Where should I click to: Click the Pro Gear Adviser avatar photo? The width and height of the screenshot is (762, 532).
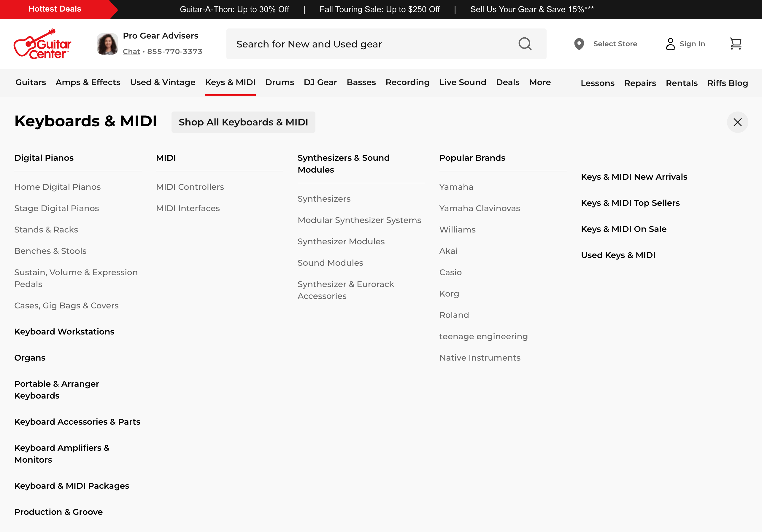107,43
